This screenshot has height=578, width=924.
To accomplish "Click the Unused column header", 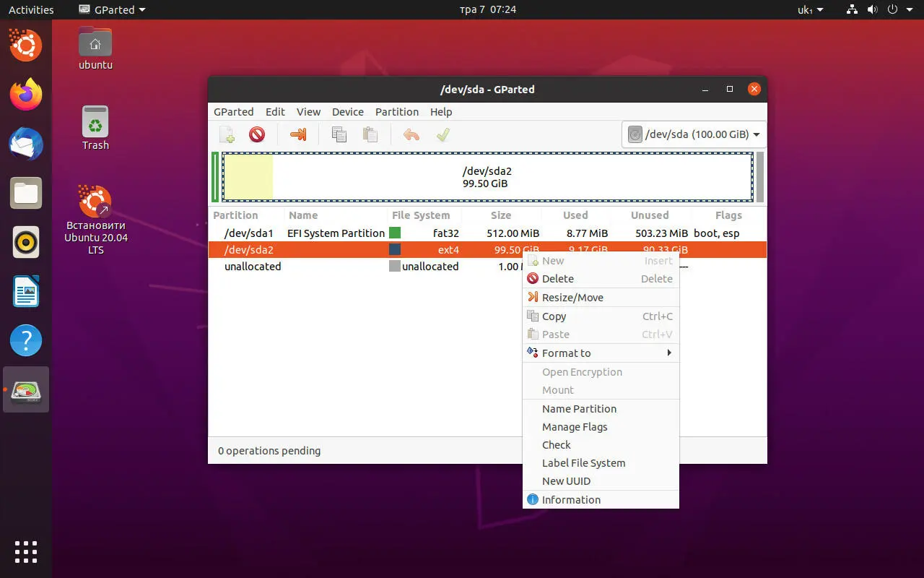I will click(x=650, y=215).
